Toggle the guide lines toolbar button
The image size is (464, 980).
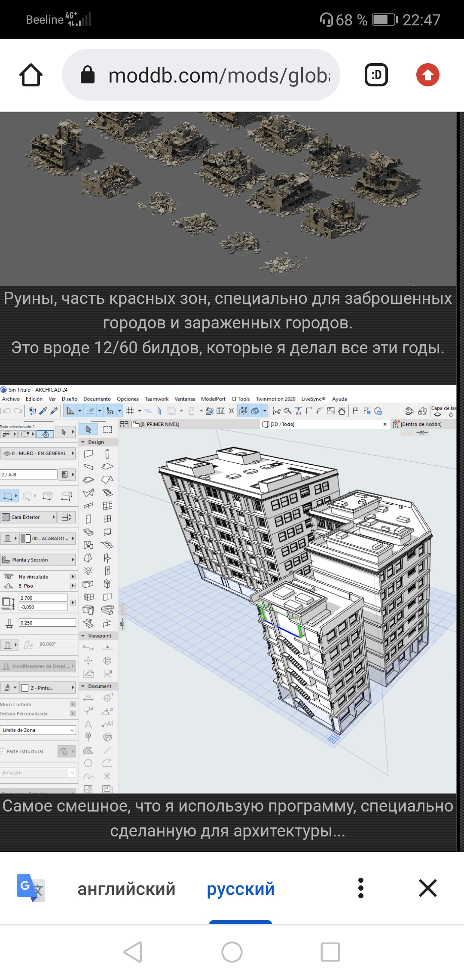click(x=70, y=411)
